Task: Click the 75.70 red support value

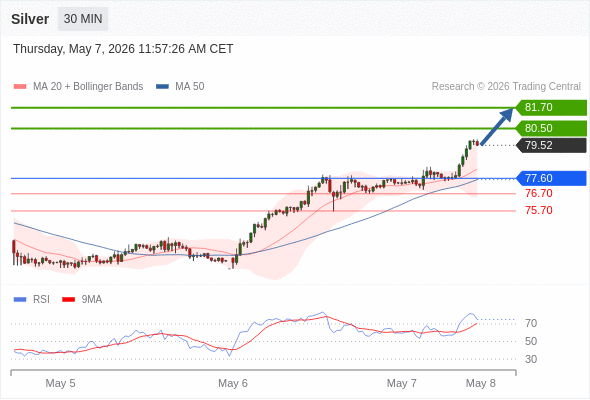Action: pyautogui.click(x=539, y=210)
